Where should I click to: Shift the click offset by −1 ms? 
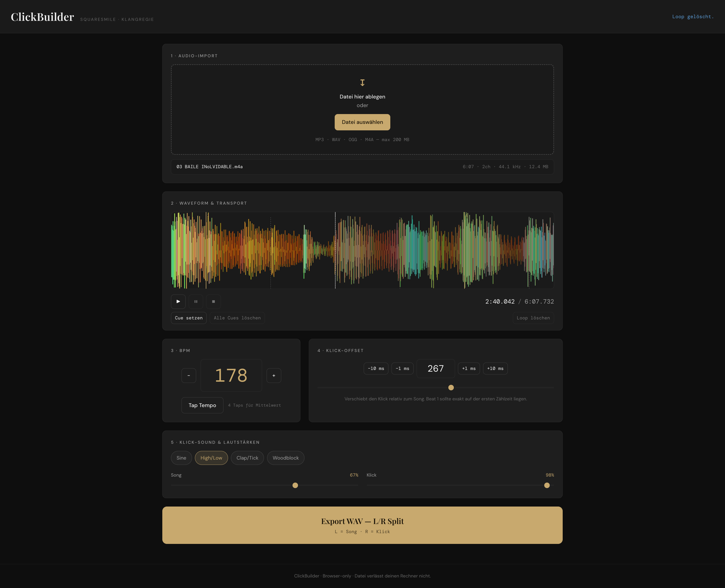pyautogui.click(x=402, y=369)
